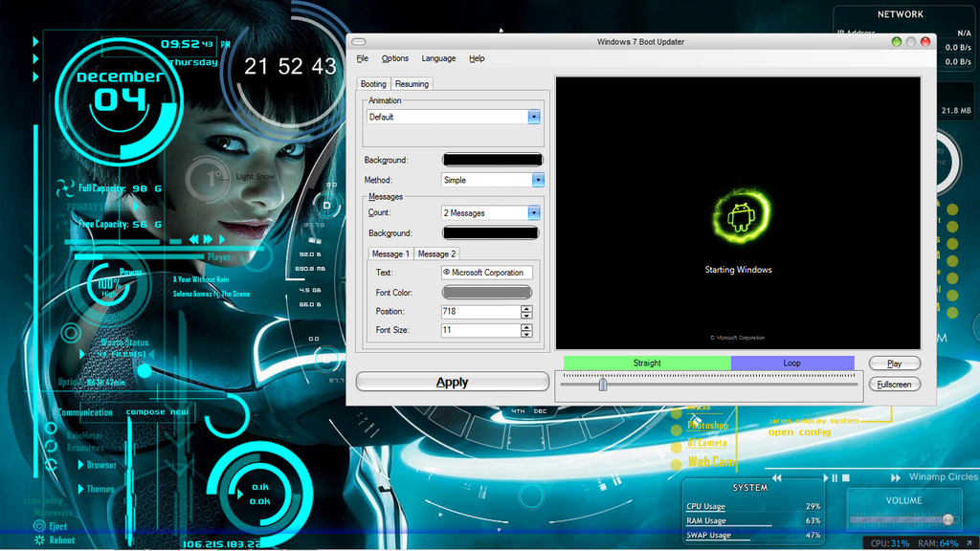Click the december 04 date circle

[119, 99]
